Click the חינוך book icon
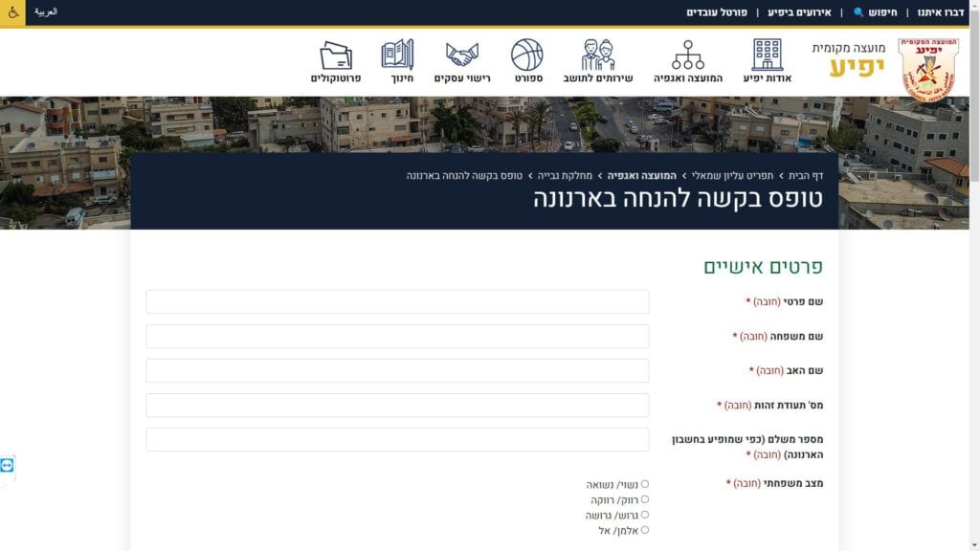Screen dimensions: 980x551 coord(397,55)
